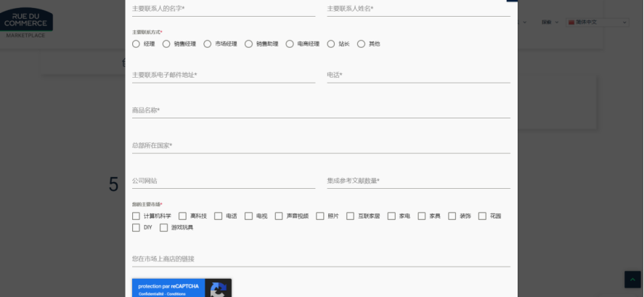Image resolution: width=644 pixels, height=297 pixels.
Task: Check the DIY checkbox
Action: [136, 227]
